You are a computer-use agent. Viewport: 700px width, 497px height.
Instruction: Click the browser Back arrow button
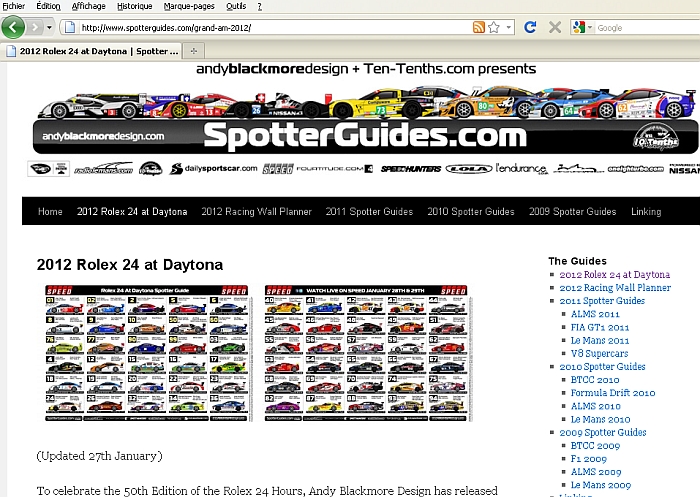tap(14, 27)
